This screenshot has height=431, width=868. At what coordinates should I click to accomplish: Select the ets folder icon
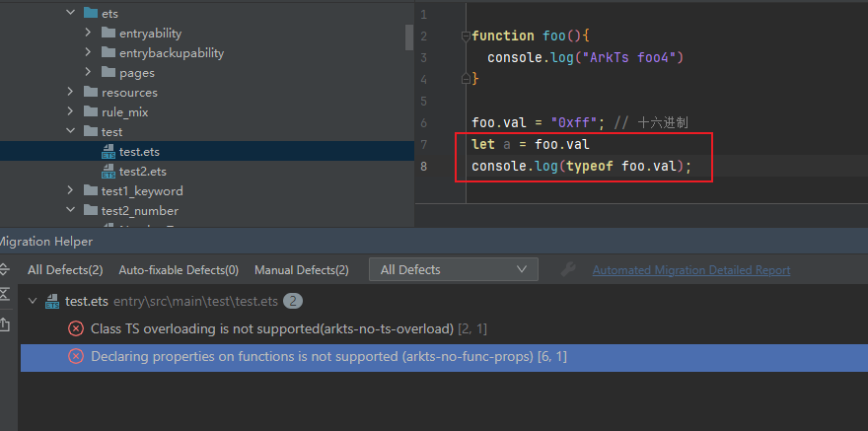point(90,13)
